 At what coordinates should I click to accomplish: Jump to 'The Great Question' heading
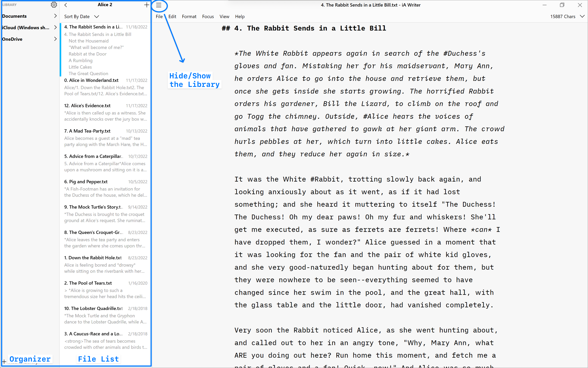point(88,74)
